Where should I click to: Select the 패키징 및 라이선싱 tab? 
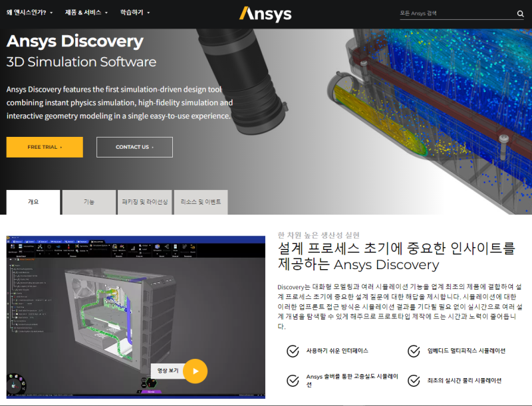click(x=143, y=201)
